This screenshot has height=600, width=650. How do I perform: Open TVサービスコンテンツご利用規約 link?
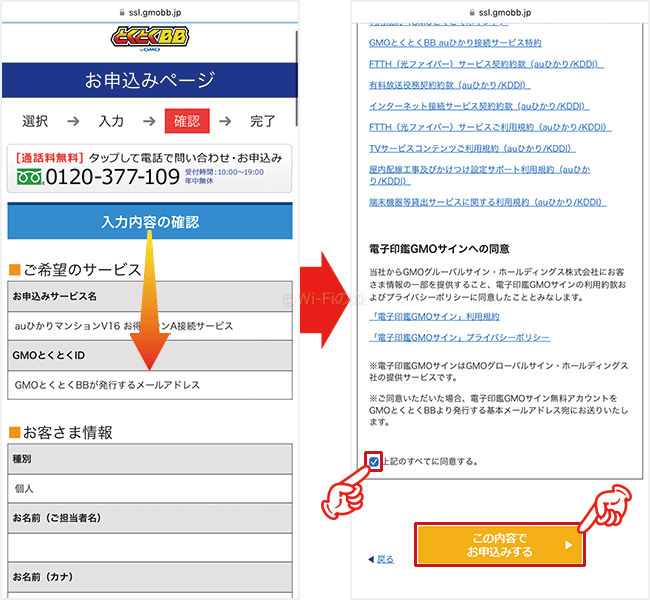click(472, 148)
